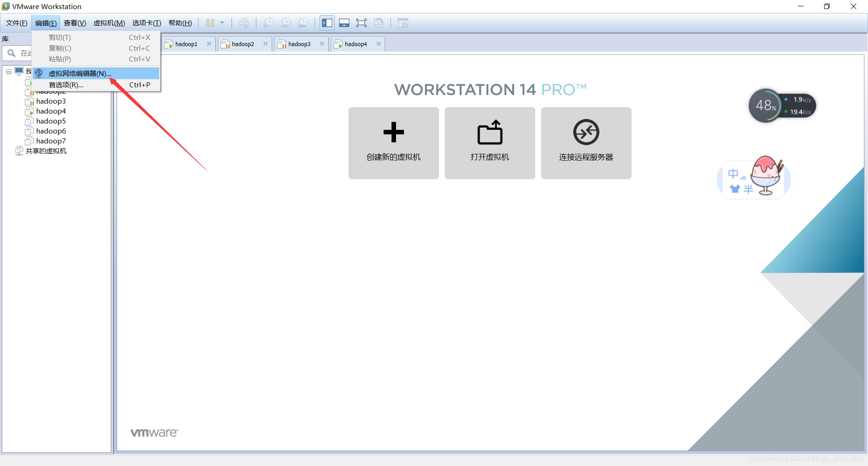The width and height of the screenshot is (868, 466).
Task: Open the 帮助(H) menu
Action: [180, 23]
